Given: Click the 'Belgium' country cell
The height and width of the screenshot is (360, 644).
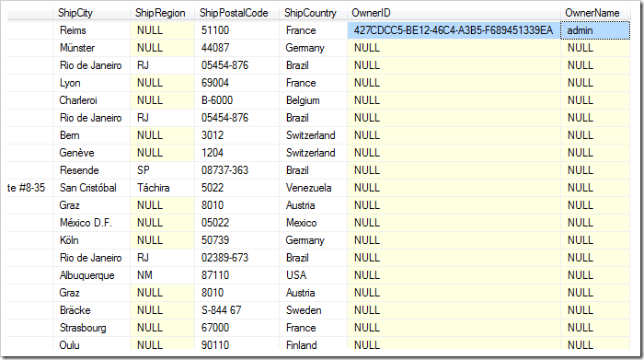Looking at the screenshot, I should pyautogui.click(x=314, y=100).
